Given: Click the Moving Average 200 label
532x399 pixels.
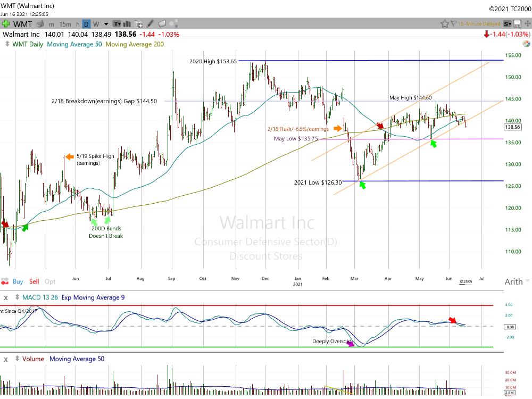Looking at the screenshot, I should (135, 44).
